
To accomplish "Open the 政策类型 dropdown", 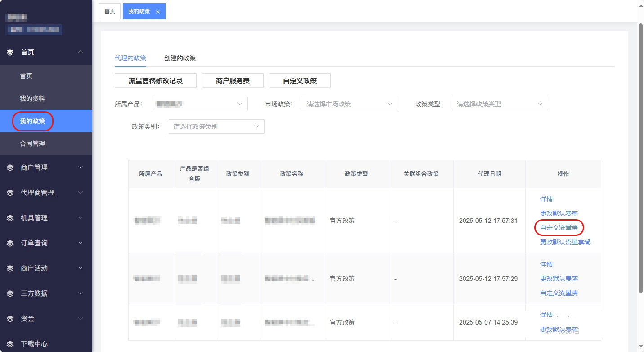I will (500, 104).
